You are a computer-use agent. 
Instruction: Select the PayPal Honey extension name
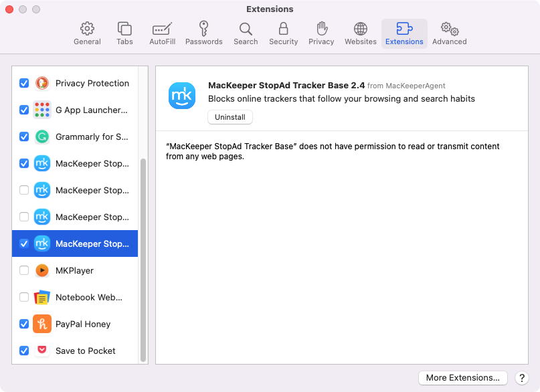coord(83,324)
